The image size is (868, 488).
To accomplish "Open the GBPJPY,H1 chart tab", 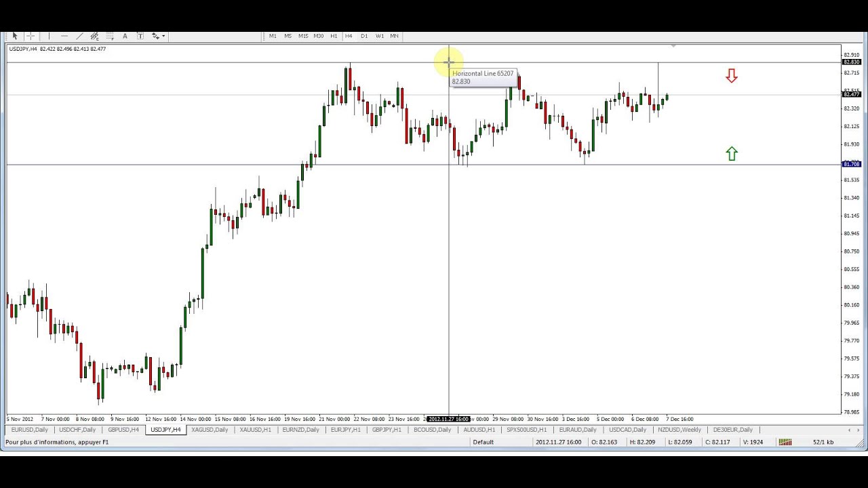I will [387, 430].
